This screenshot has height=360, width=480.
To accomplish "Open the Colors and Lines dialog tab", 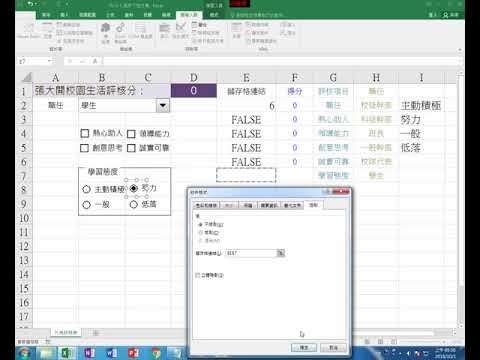I will tap(206, 205).
